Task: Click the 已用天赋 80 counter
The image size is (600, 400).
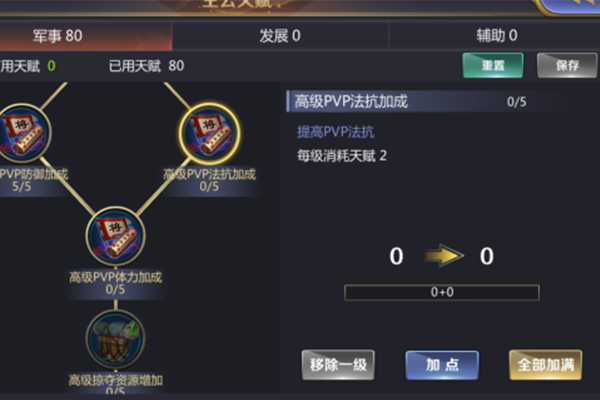Action: click(x=147, y=66)
